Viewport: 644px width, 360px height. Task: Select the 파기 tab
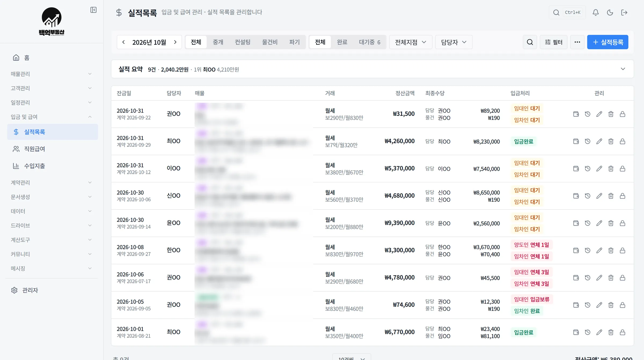pyautogui.click(x=294, y=42)
